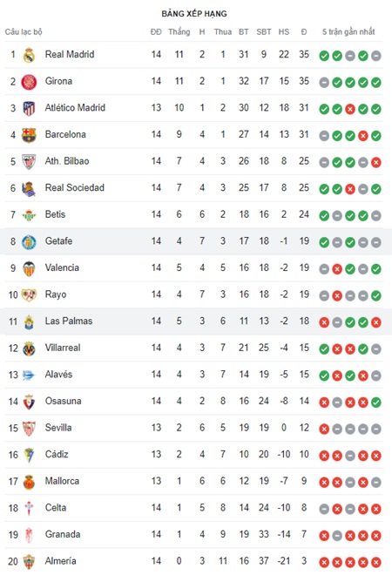
Task: Click the HS column header
Action: pos(283,32)
